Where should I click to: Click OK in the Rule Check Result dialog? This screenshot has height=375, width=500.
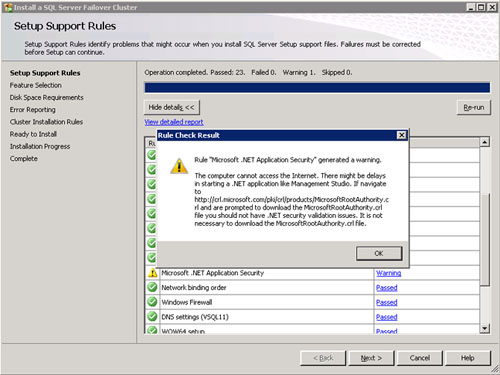tap(379, 253)
